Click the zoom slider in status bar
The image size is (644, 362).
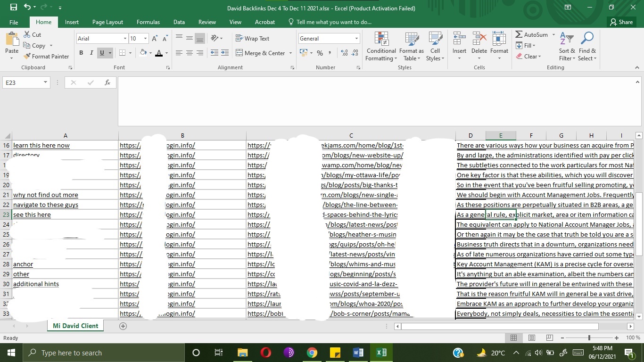click(589, 338)
